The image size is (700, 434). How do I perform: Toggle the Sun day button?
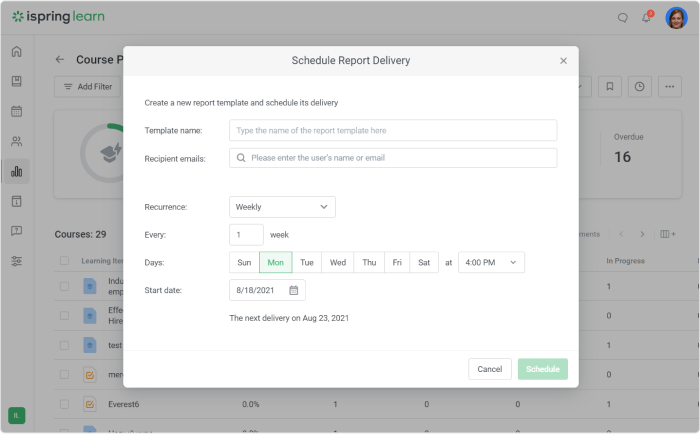point(244,263)
